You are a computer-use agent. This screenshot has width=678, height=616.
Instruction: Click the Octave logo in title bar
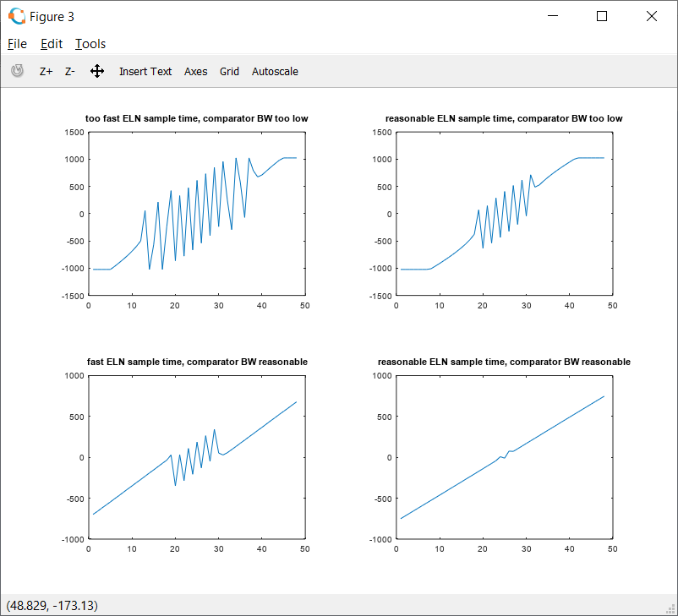point(16,16)
